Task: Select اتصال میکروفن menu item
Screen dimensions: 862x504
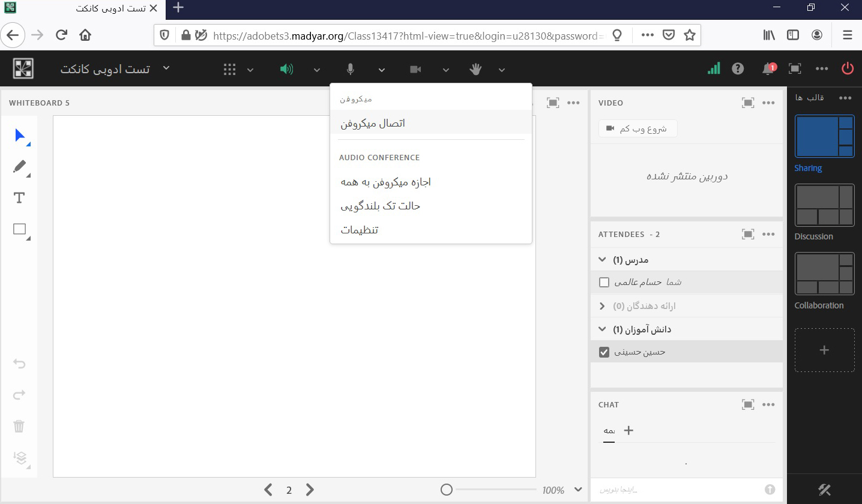Action: coord(431,123)
